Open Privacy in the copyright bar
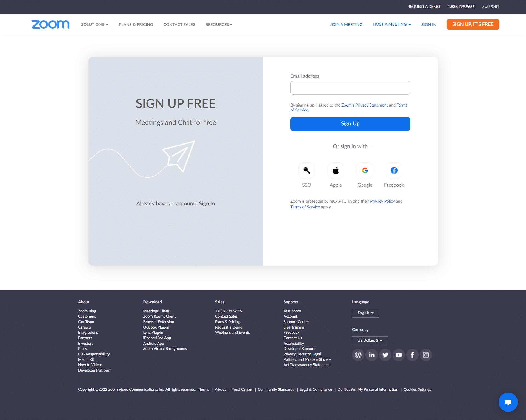Viewport: 526px width, 420px height. tap(220, 389)
